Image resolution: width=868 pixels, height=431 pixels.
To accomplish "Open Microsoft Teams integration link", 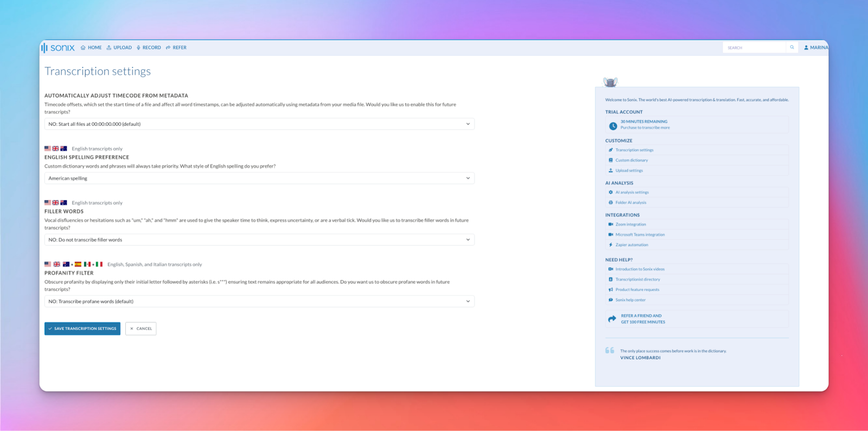I will pyautogui.click(x=640, y=235).
